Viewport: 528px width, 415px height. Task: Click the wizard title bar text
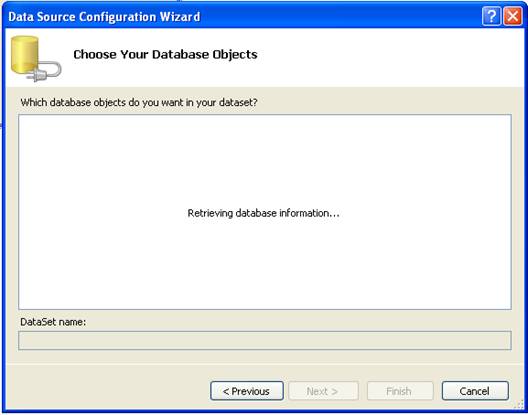point(104,17)
